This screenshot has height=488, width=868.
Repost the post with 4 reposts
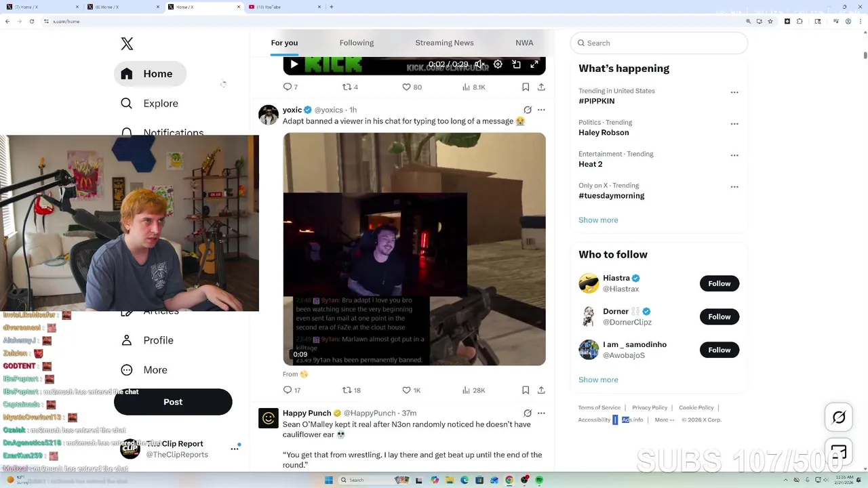[350, 87]
